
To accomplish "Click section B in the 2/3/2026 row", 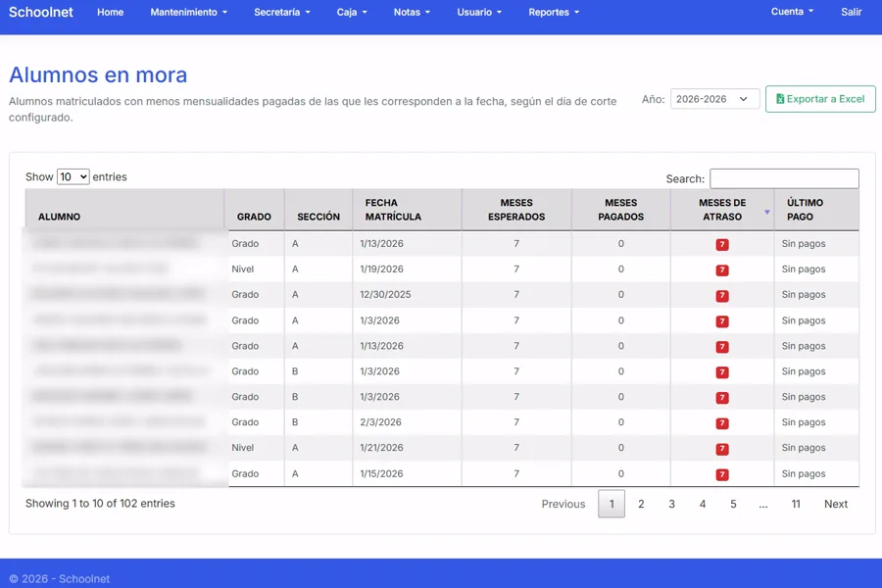I will 295,422.
